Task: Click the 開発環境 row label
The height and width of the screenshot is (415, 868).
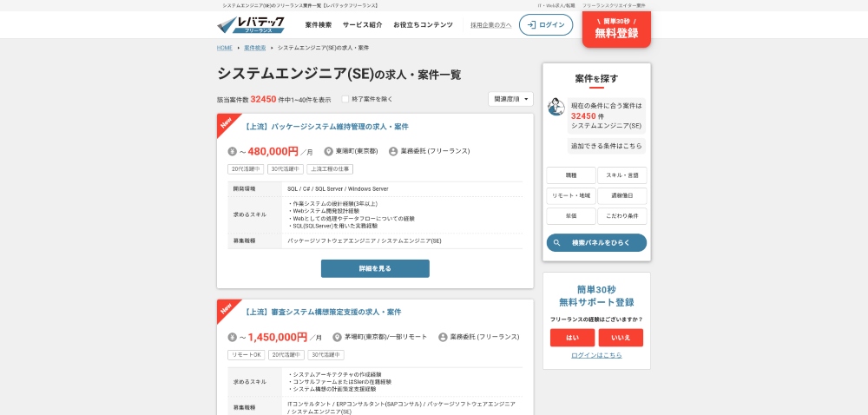Action: (244, 188)
